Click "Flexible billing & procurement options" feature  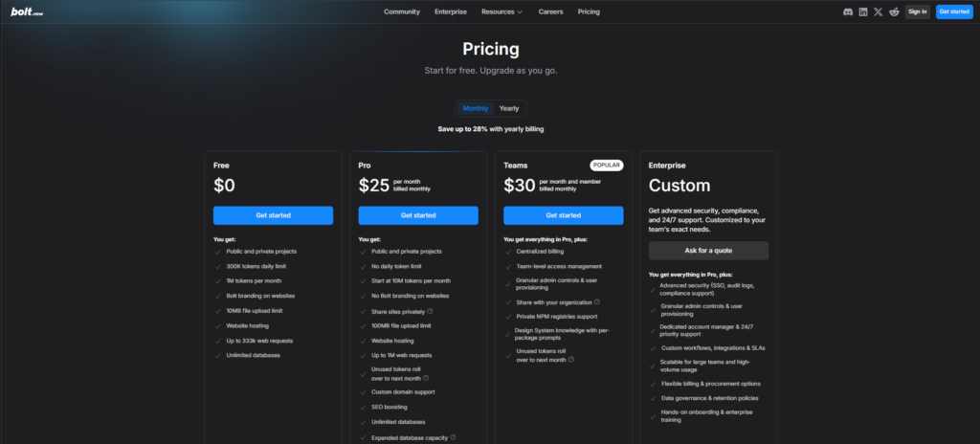click(x=711, y=384)
